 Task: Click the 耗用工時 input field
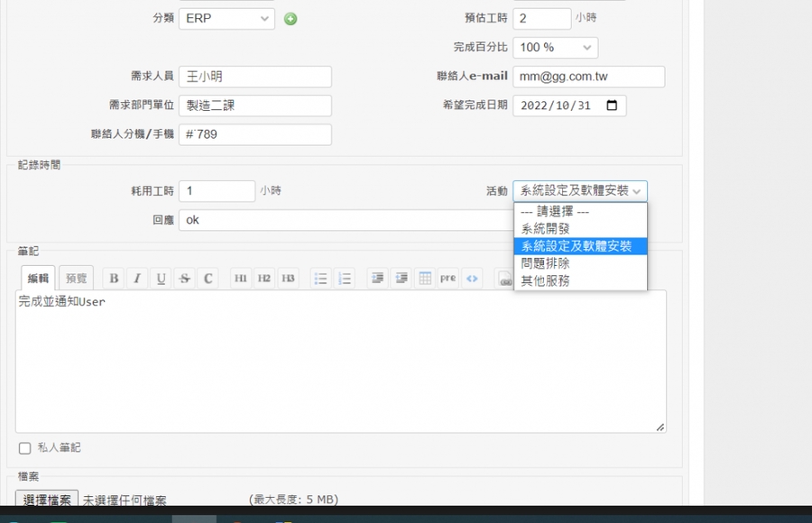pyautogui.click(x=217, y=191)
